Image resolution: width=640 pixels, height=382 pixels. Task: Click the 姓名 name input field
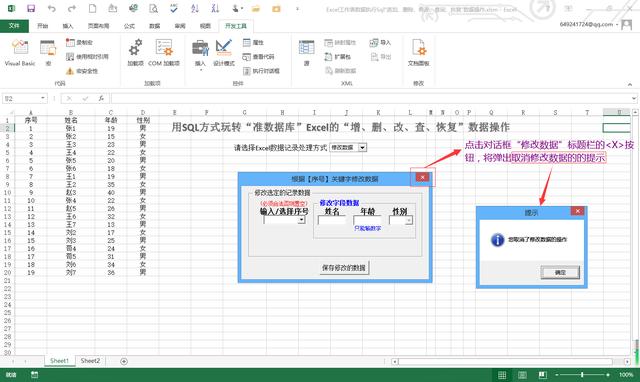point(332,220)
